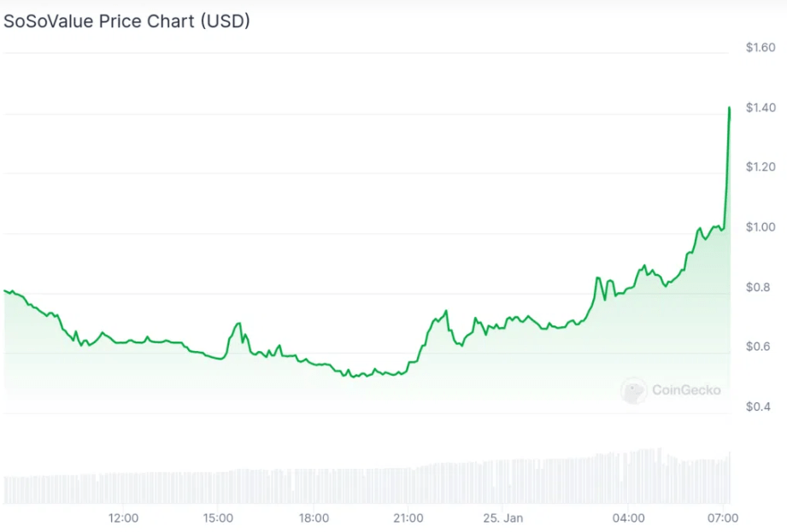
Task: Click the price line start at far left
Action: pos(5,291)
